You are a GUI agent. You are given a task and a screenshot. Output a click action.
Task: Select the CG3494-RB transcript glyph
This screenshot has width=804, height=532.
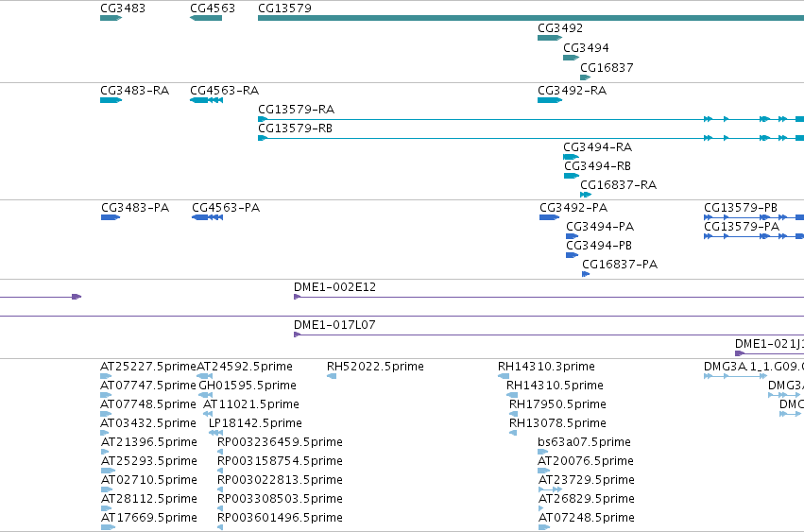pyautogui.click(x=572, y=176)
